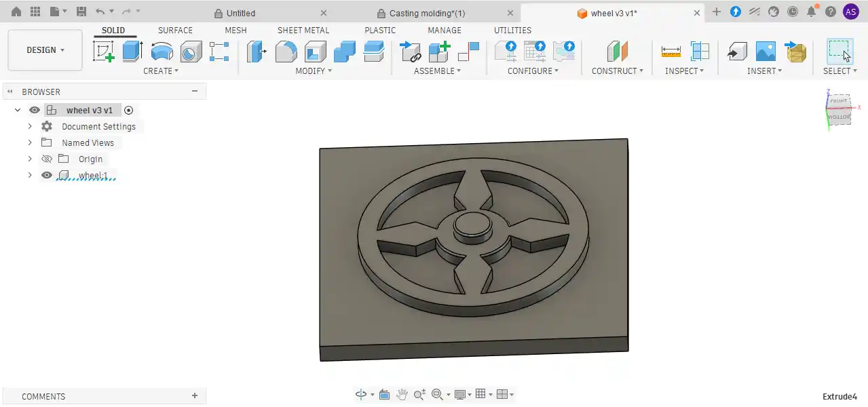868x407 pixels.
Task: Select the Fillet tool
Action: (x=286, y=52)
